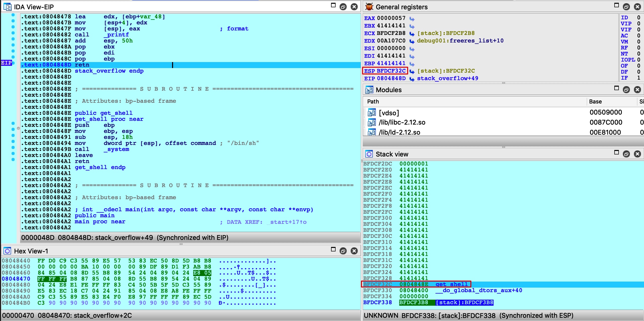Click the Stack view panel icon
This screenshot has height=321, width=644.
click(x=369, y=154)
